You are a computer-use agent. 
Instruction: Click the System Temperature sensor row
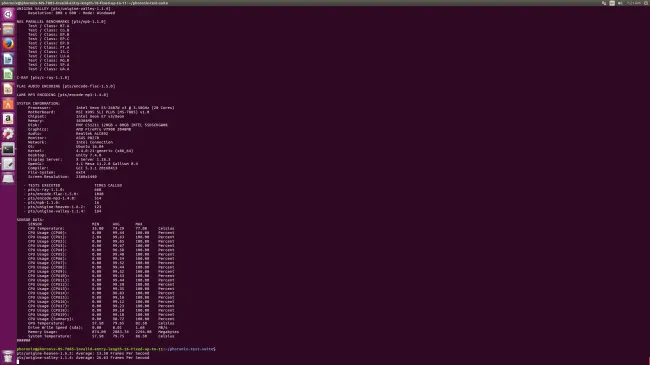[101, 336]
